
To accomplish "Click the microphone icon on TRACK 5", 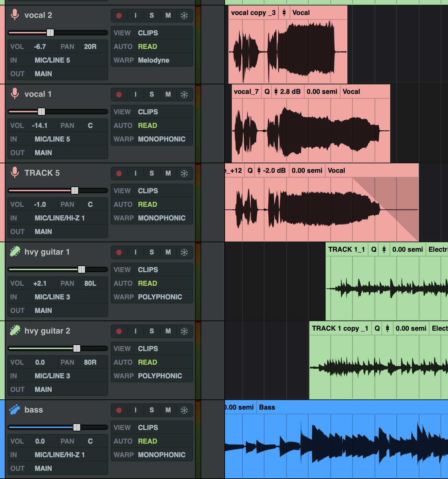I will [15, 173].
